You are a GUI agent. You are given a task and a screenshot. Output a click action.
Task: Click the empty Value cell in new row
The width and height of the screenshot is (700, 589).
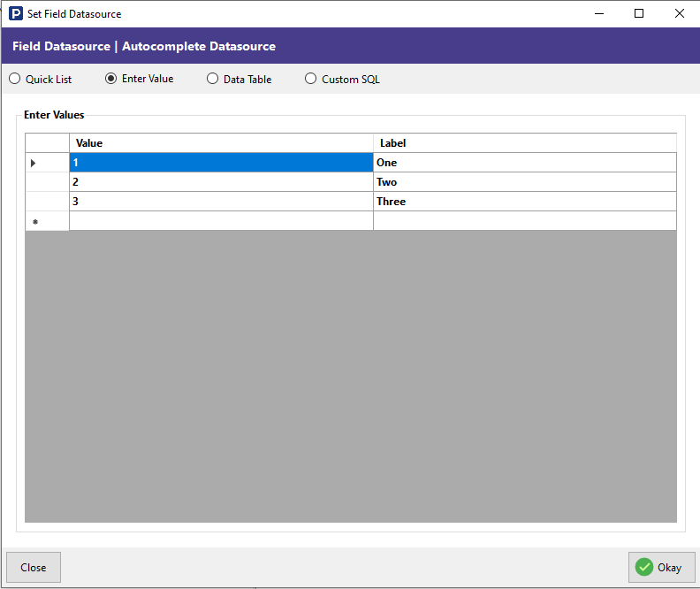221,221
